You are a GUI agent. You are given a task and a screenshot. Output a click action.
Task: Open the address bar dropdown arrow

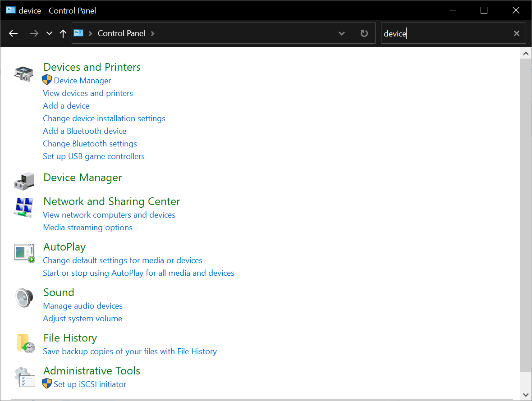click(342, 33)
